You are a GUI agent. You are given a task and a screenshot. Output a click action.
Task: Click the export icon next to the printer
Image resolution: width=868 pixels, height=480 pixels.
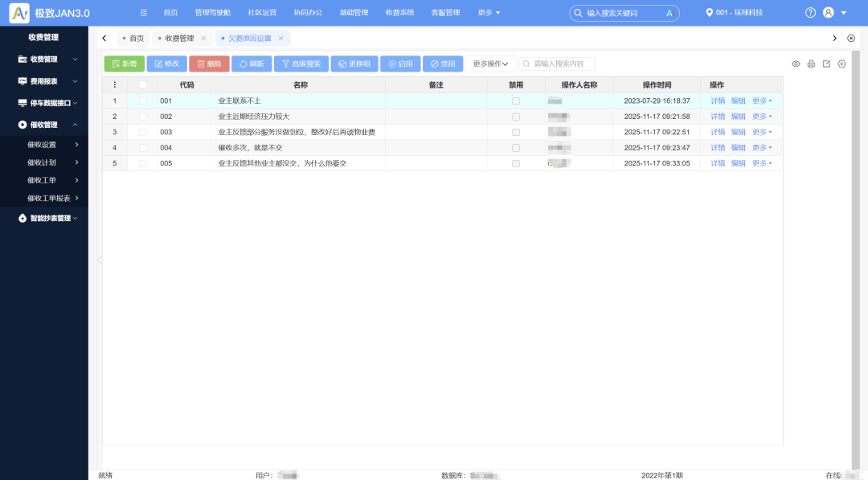(825, 64)
